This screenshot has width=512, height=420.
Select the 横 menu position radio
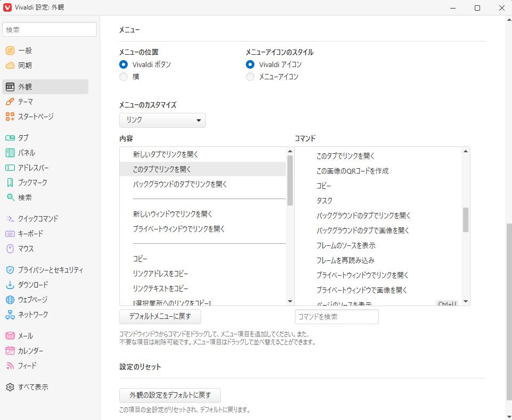[x=123, y=77]
